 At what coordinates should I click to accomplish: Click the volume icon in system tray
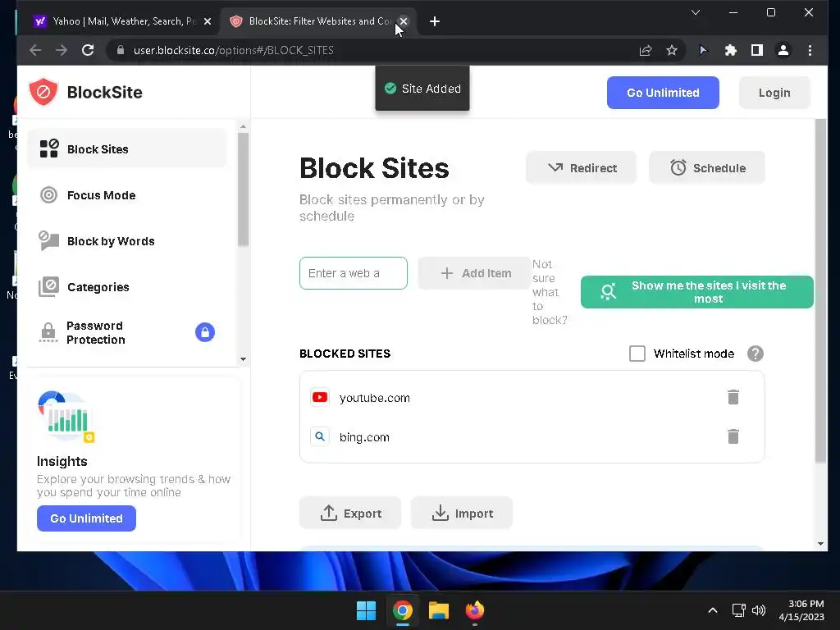click(x=759, y=610)
